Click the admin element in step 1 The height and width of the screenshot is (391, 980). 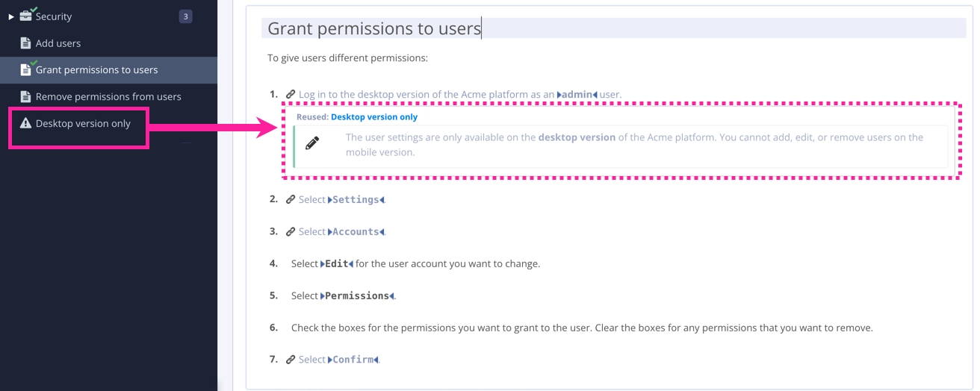[577, 95]
